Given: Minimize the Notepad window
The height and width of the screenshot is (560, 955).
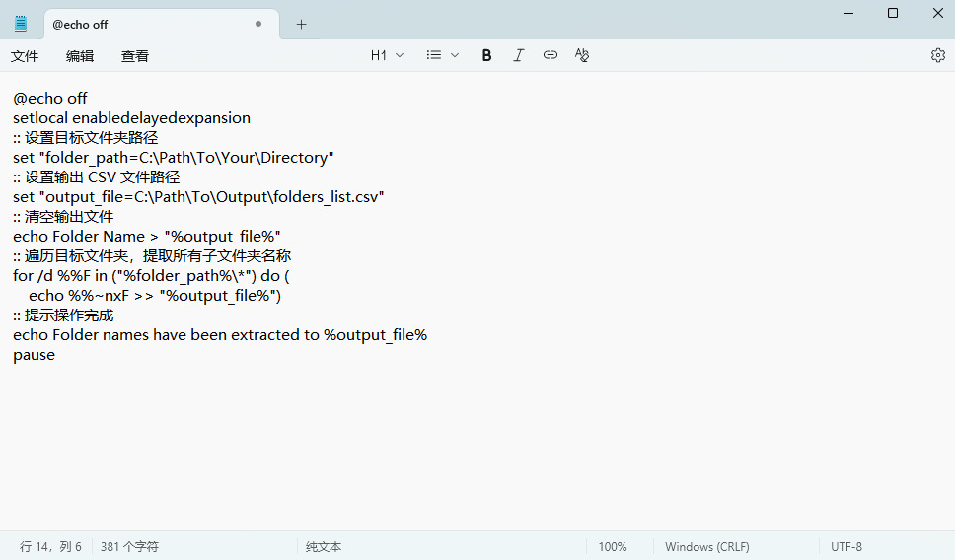Looking at the screenshot, I should coord(847,13).
